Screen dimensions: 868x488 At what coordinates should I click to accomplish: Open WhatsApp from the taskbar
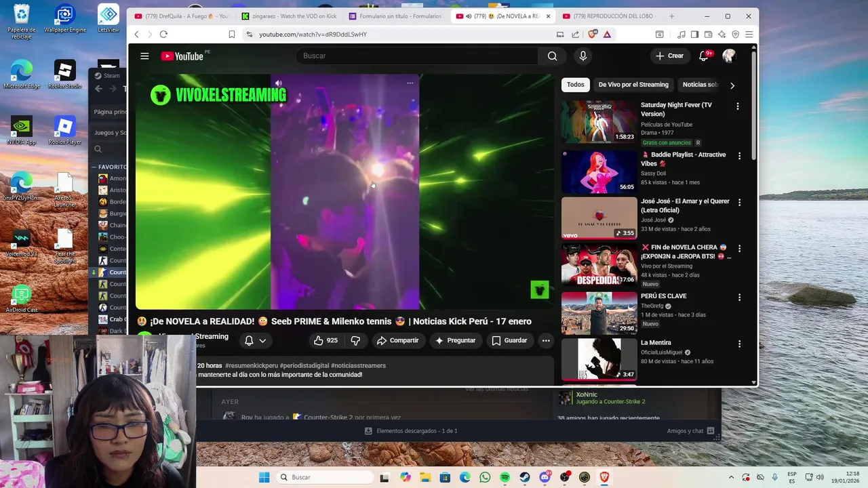click(485, 477)
